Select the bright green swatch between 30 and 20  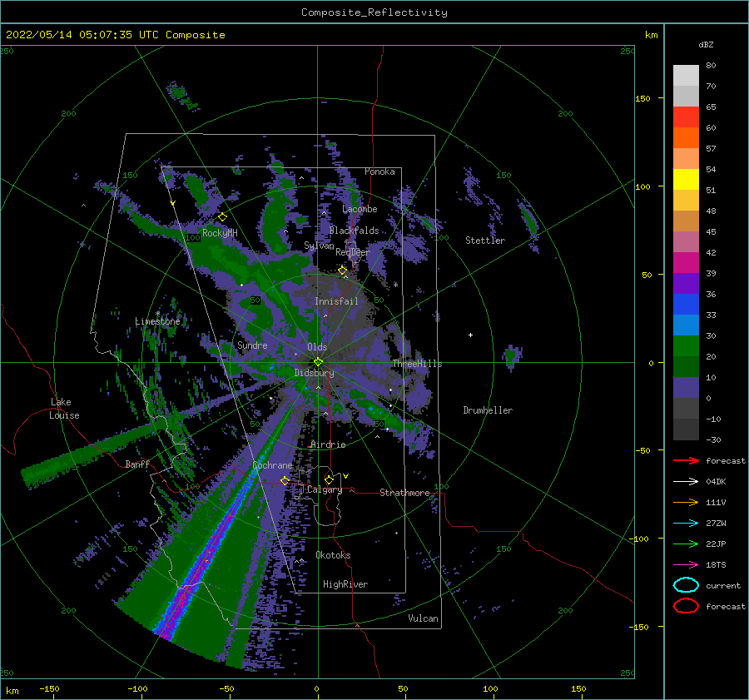pyautogui.click(x=686, y=346)
